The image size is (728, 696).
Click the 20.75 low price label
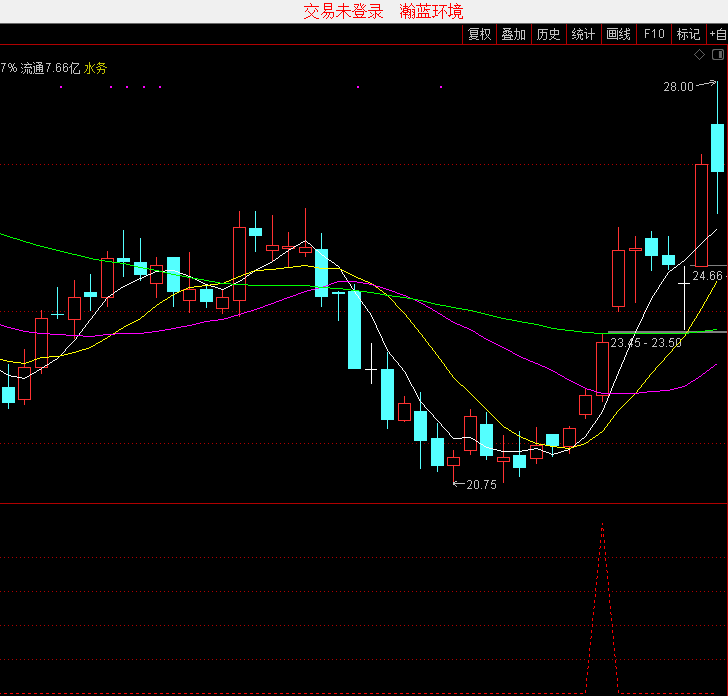click(x=481, y=485)
